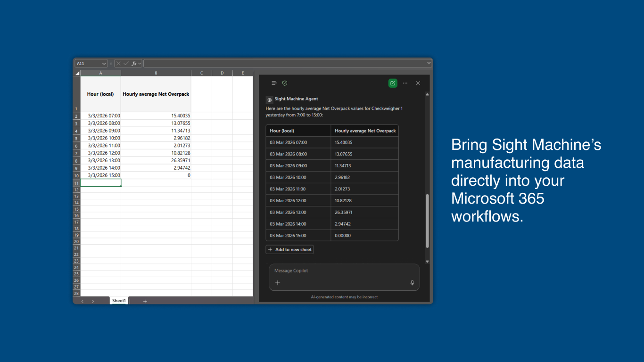
Task: Select cell with '3/3/2026 11:00'
Action: click(100, 146)
